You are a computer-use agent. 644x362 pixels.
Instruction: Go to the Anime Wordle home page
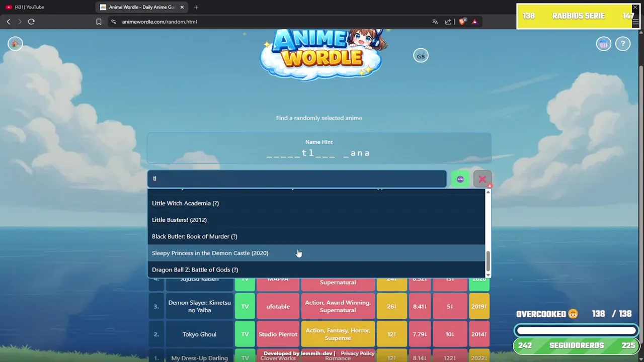tap(15, 44)
